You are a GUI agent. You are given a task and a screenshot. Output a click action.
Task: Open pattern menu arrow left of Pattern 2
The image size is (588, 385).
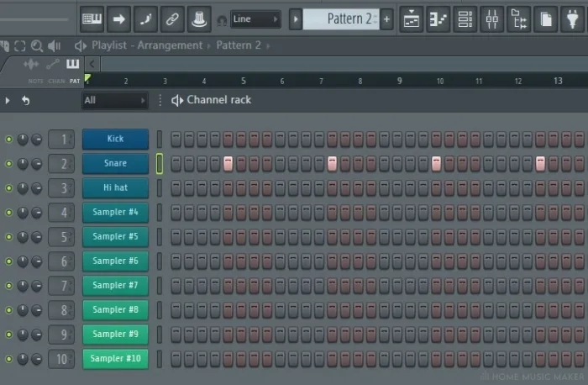(x=296, y=18)
